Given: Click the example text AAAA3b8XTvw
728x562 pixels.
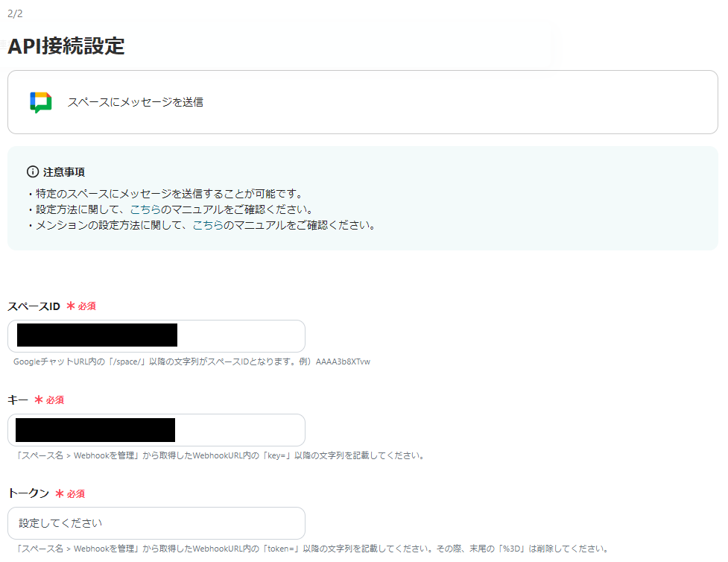Looking at the screenshot, I should point(346,361).
